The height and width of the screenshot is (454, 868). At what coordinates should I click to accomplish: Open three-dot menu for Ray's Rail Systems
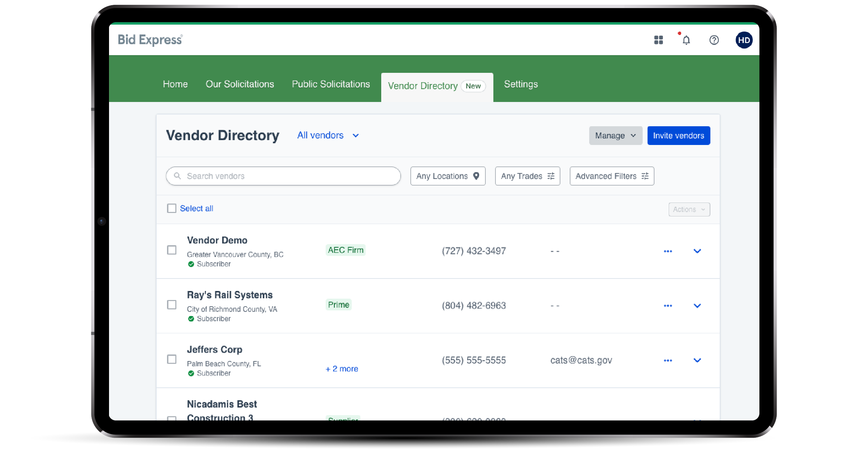coord(668,306)
